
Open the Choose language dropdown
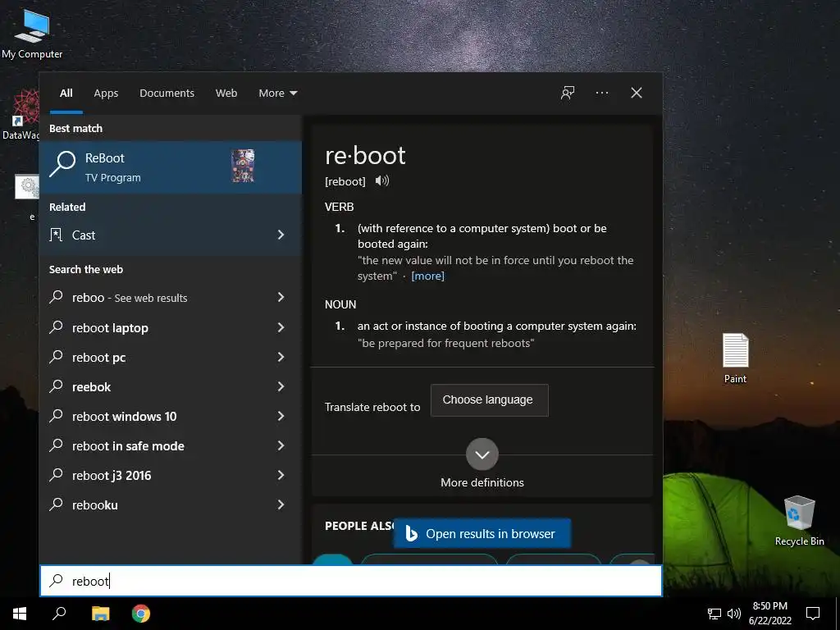[x=489, y=400]
